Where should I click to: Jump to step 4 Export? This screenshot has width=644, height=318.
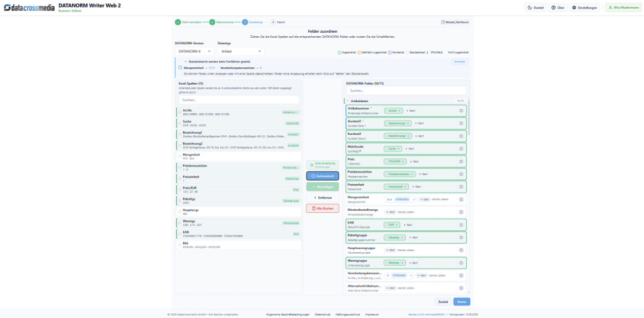click(278, 22)
